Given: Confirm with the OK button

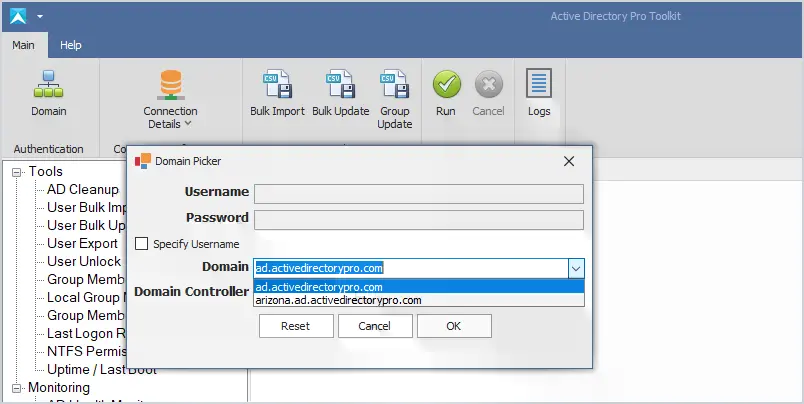Looking at the screenshot, I should pos(454,326).
